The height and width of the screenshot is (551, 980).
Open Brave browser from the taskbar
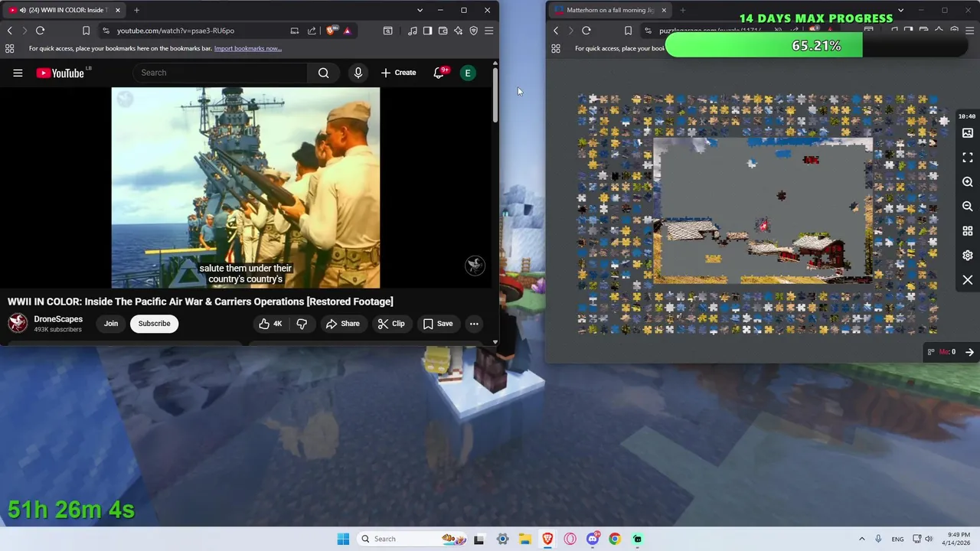tap(547, 539)
